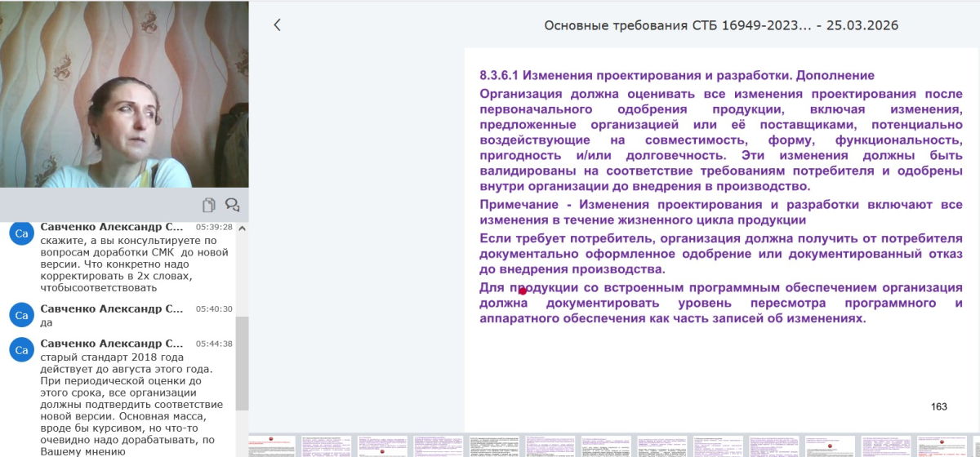Click the presentation title 'Основные требования СТБ 16949-2023'
Image resolution: width=980 pixels, height=457 pixels.
click(x=721, y=25)
